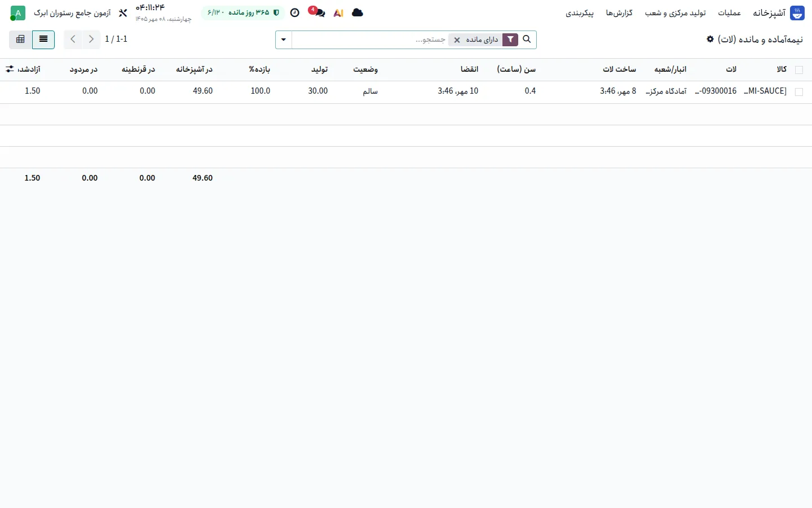Switch to pivot table view

(21, 40)
